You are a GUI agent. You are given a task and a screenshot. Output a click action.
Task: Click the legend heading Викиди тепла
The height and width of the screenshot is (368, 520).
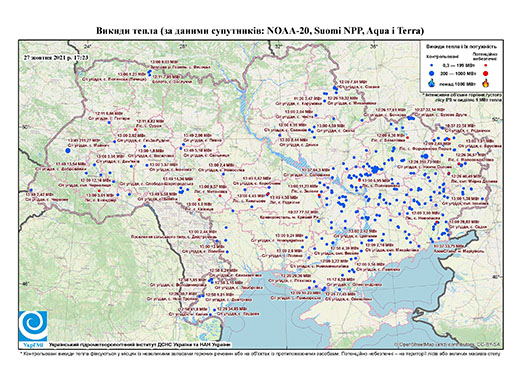tap(461, 47)
